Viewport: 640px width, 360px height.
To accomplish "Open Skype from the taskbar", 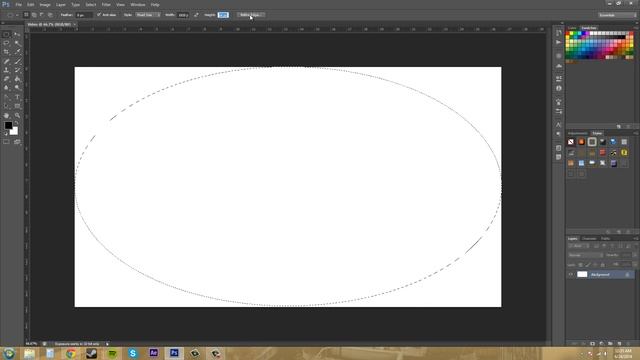I will tap(133, 353).
